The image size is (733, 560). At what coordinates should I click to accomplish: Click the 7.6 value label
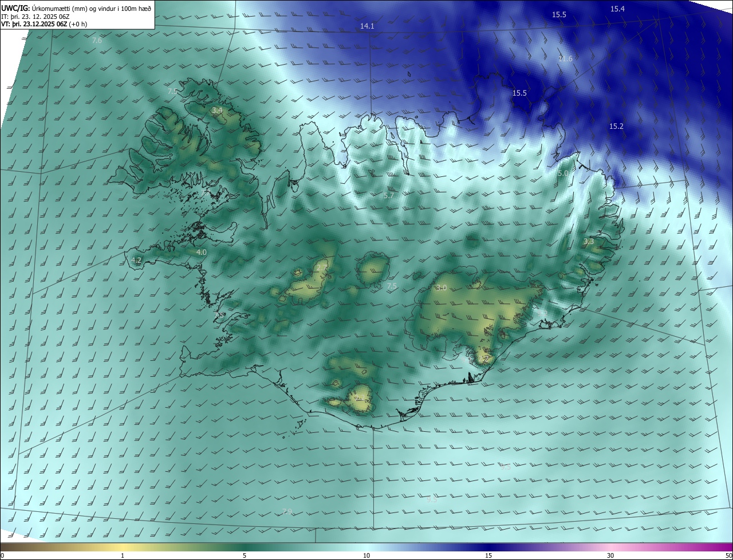(97, 41)
